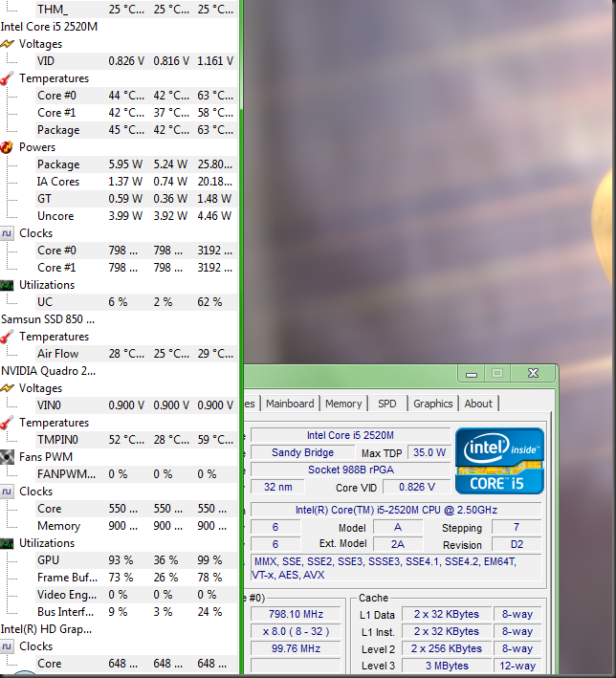This screenshot has width=616, height=678.
Task: Click the fan icon beside Fans PWM
Action: tap(7, 457)
